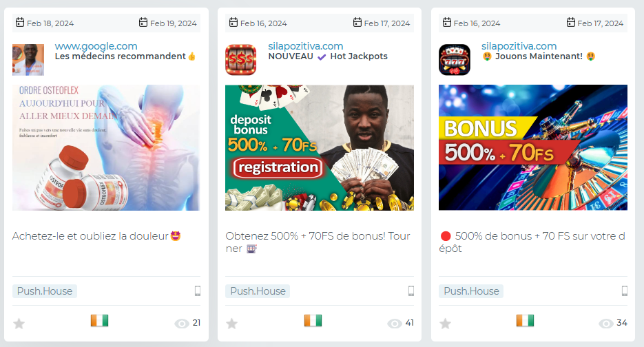Click Push.House tag on Jouons Maintenant card
The height and width of the screenshot is (347, 644).
tap(471, 291)
